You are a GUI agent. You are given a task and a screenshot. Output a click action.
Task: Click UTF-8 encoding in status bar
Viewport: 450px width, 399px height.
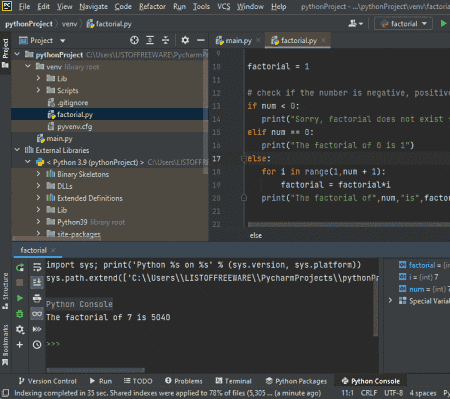pyautogui.click(x=394, y=393)
